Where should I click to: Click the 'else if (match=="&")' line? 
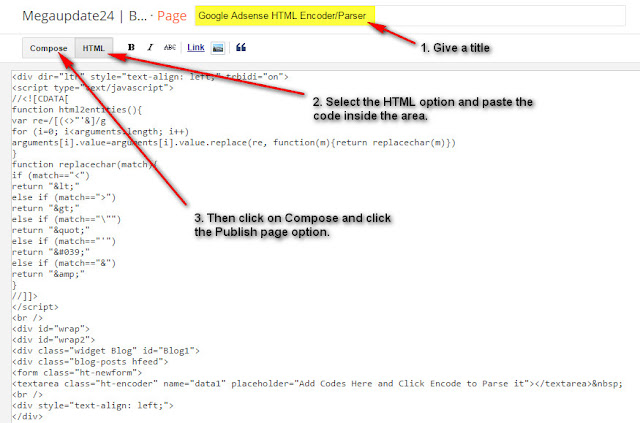[64, 263]
